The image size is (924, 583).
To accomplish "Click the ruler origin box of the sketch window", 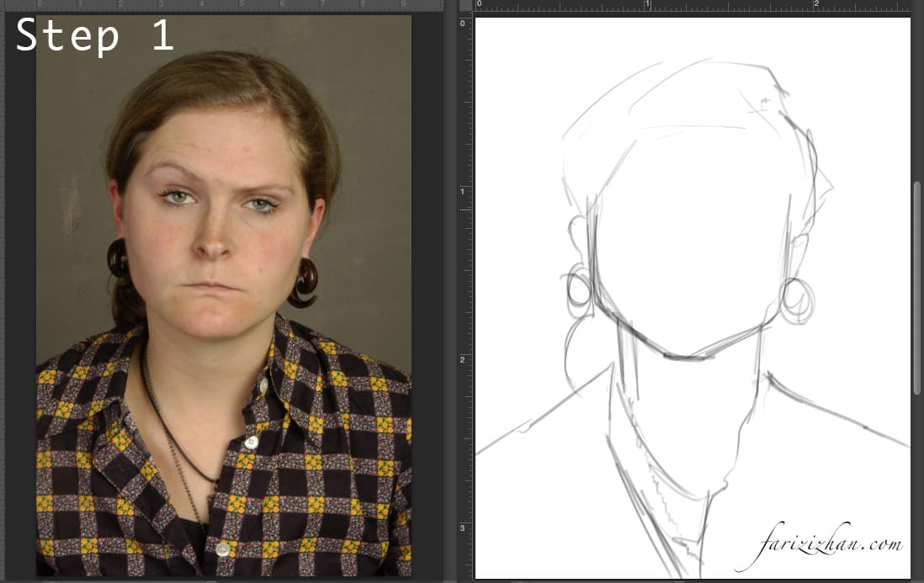I will (465, 5).
